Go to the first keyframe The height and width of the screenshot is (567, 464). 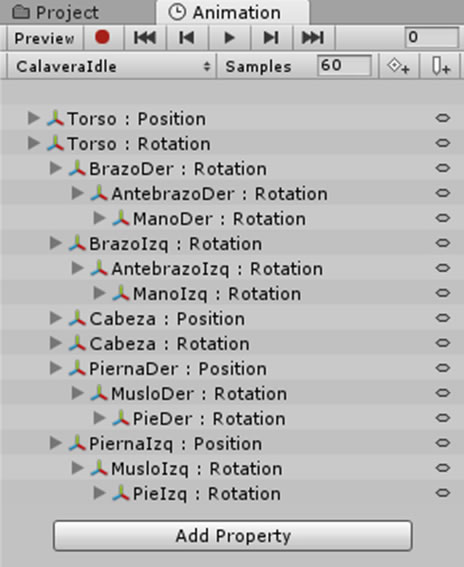tap(145, 37)
